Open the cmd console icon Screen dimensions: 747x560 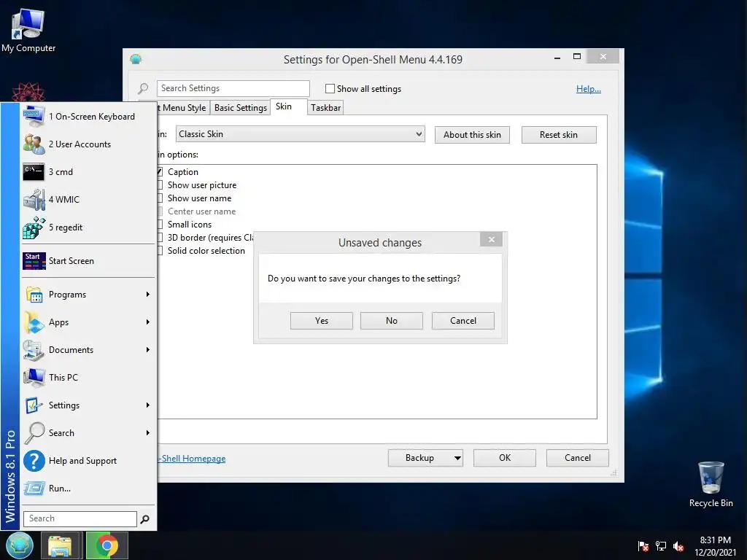click(x=34, y=171)
